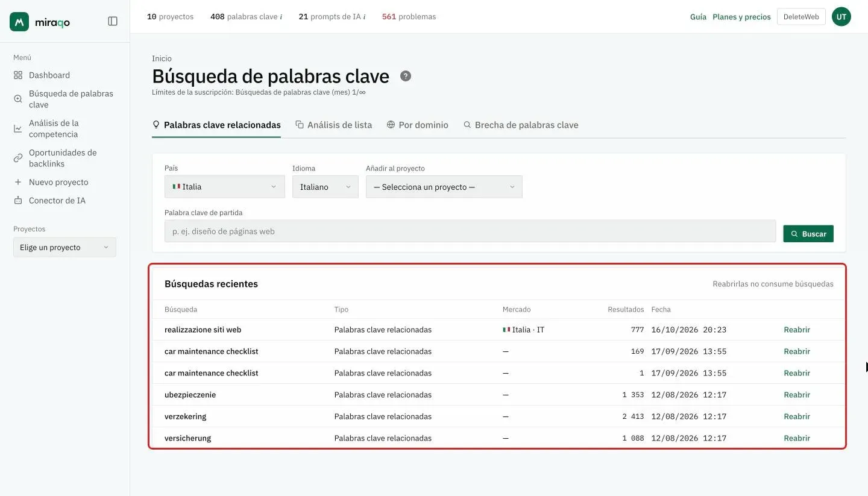Click the 16/10/2026 20:23 date cell
868x496 pixels.
click(x=688, y=330)
